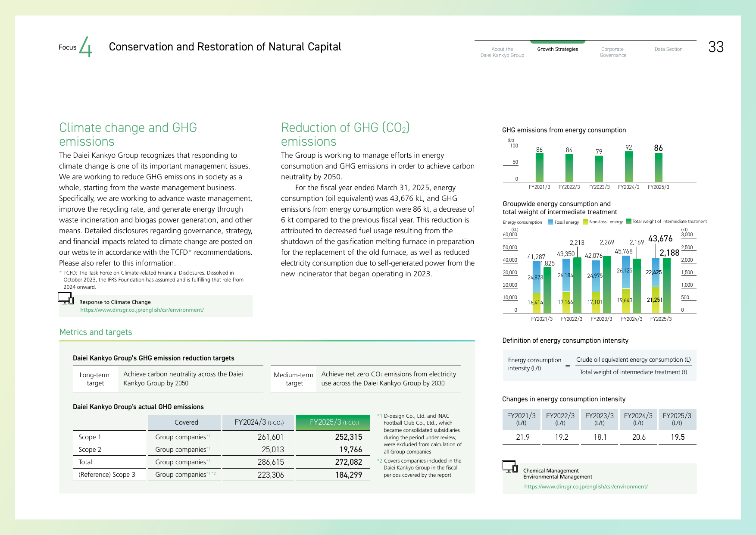Click the computer icon beside Chemical Management
Viewport: 756px width, 535px height.
click(x=509, y=466)
